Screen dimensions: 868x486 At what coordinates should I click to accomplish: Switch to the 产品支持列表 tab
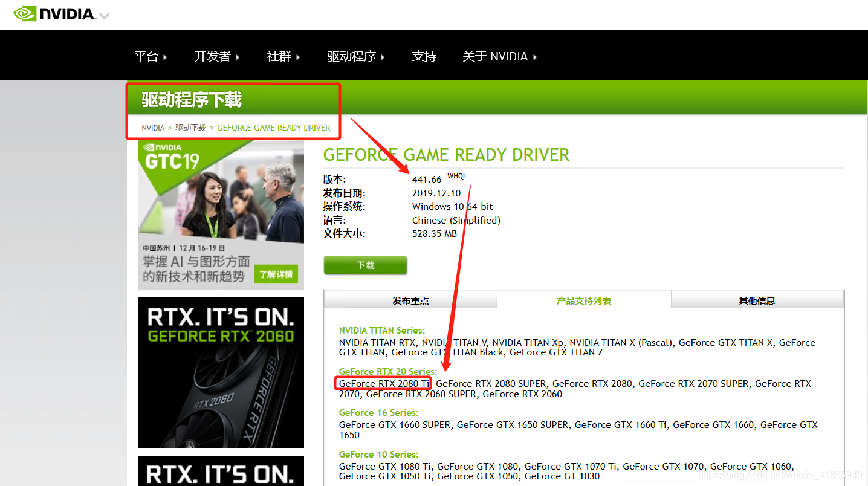[x=584, y=300]
